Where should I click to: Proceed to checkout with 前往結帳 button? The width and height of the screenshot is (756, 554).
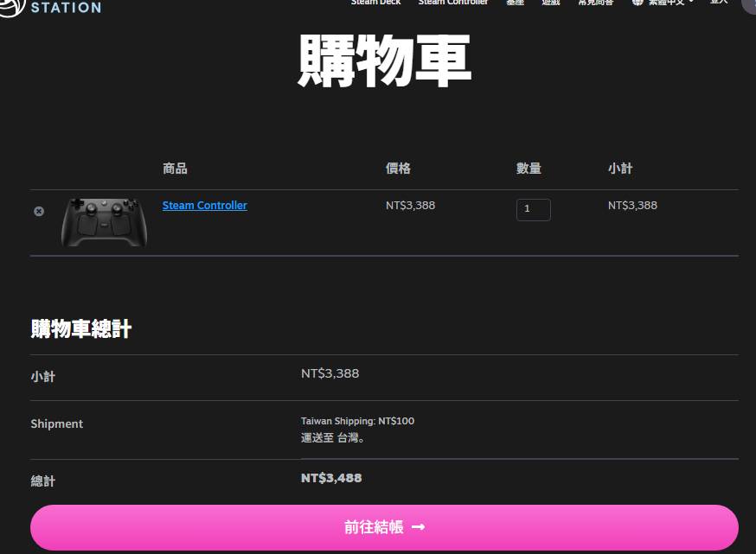point(384,527)
